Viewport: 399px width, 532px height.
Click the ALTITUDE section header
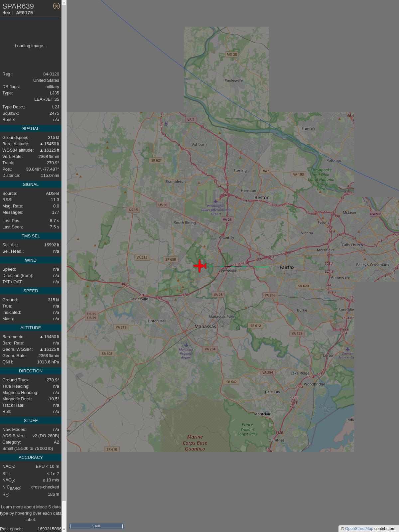point(31,328)
